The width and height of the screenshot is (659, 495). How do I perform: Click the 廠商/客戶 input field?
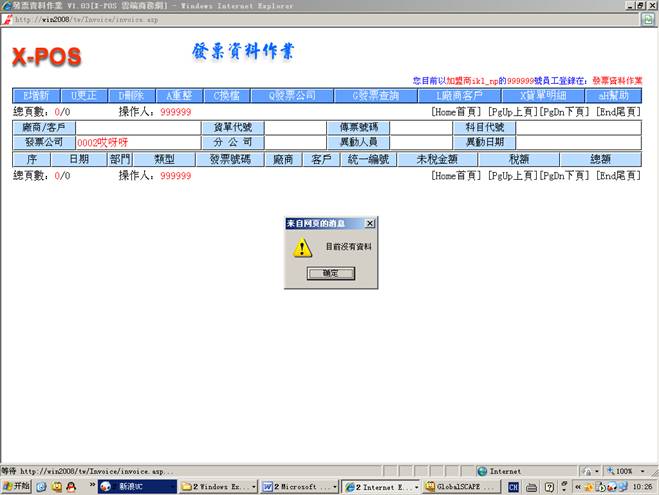point(132,128)
